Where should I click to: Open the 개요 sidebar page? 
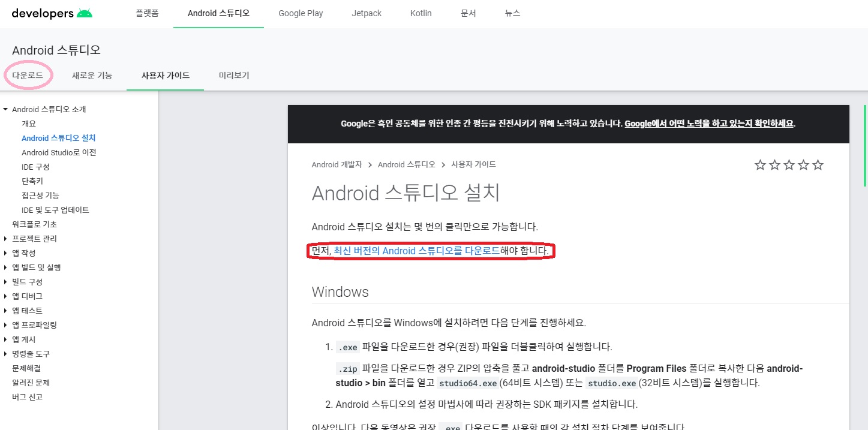(x=29, y=124)
